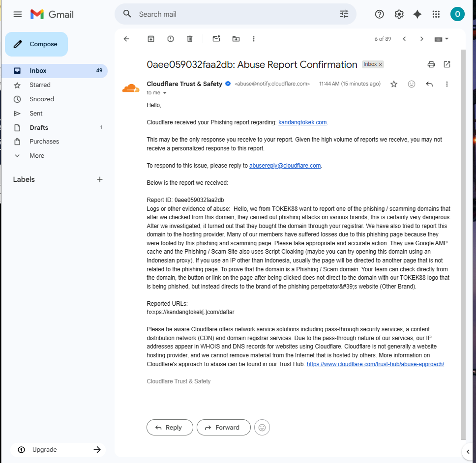The image size is (476, 463).
Task: Add emoji reaction beside message header
Action: tap(412, 84)
